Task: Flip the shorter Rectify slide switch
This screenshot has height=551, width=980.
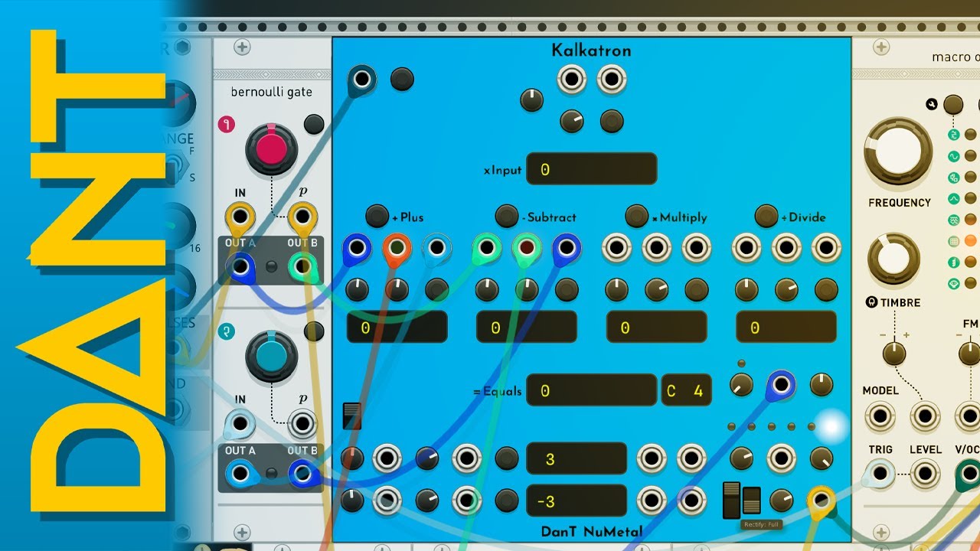Action: pyautogui.click(x=752, y=500)
